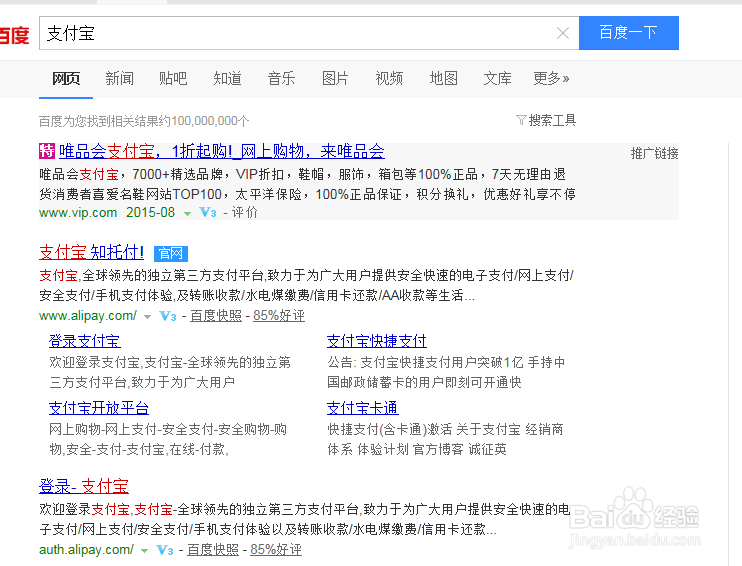Open the 支付宝开放平台 sublink
742x566 pixels.
pyautogui.click(x=99, y=408)
